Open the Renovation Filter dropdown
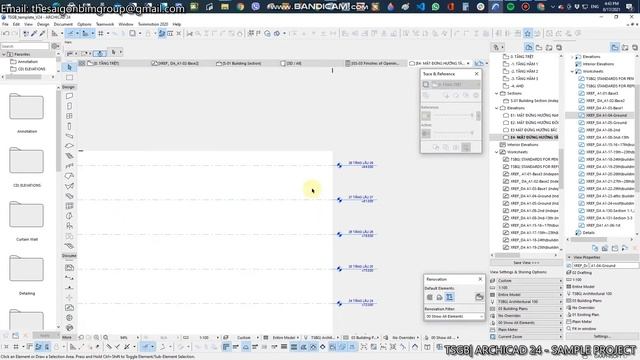This screenshot has height=360, width=640. [454, 316]
